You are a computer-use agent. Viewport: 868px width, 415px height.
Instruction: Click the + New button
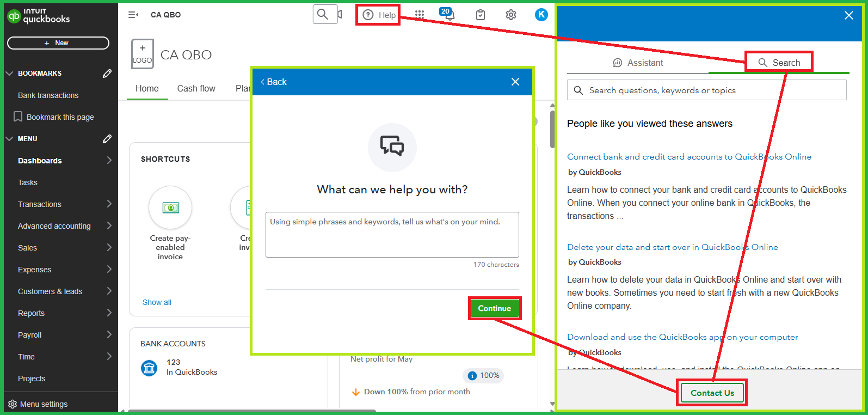click(x=58, y=43)
